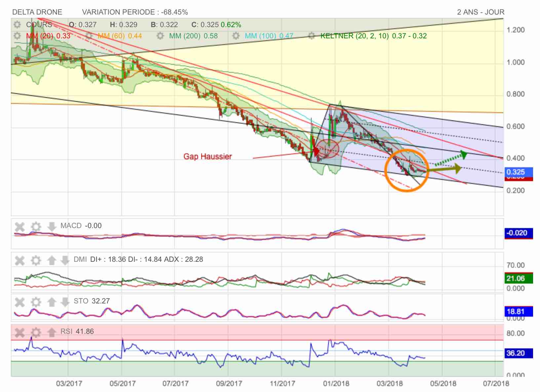Click the DMI 21.06 green value tag
Screen dimensions: 540x392
point(519,278)
